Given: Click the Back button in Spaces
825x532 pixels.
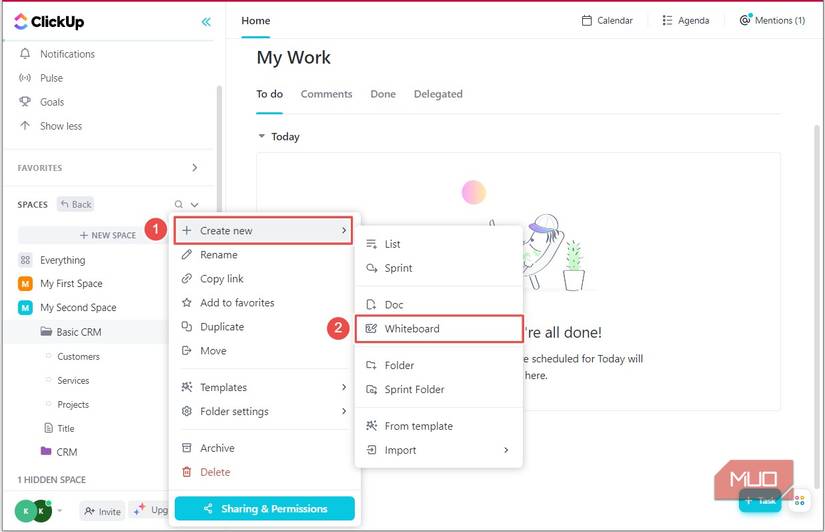Looking at the screenshot, I should [x=76, y=204].
